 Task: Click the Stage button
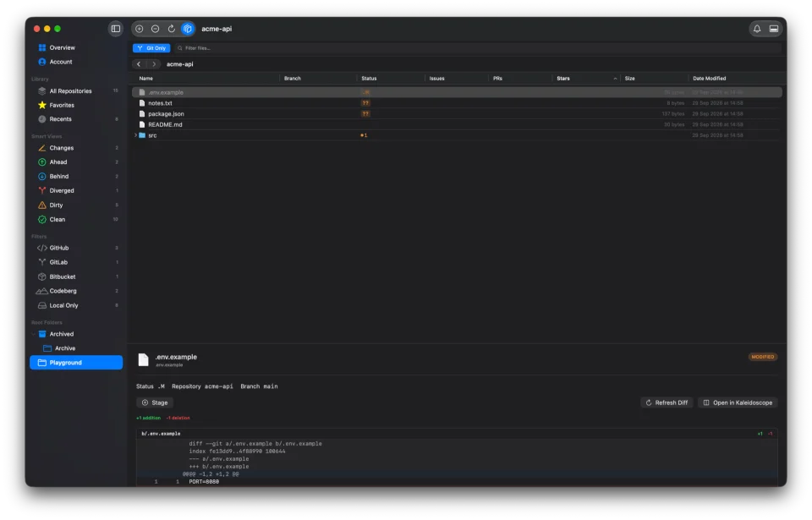click(155, 403)
